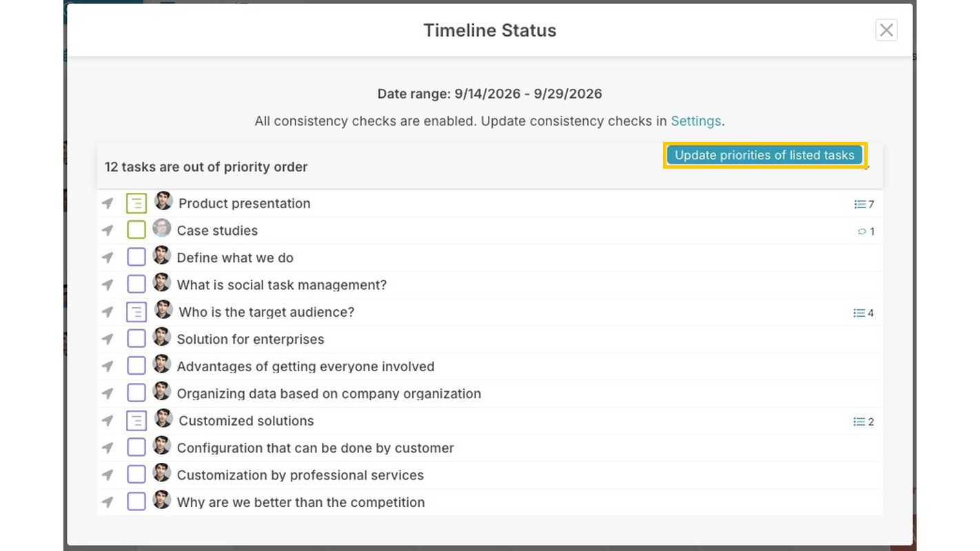Click arrow icon for Customization by professional services
The image size is (980, 551).
[108, 475]
